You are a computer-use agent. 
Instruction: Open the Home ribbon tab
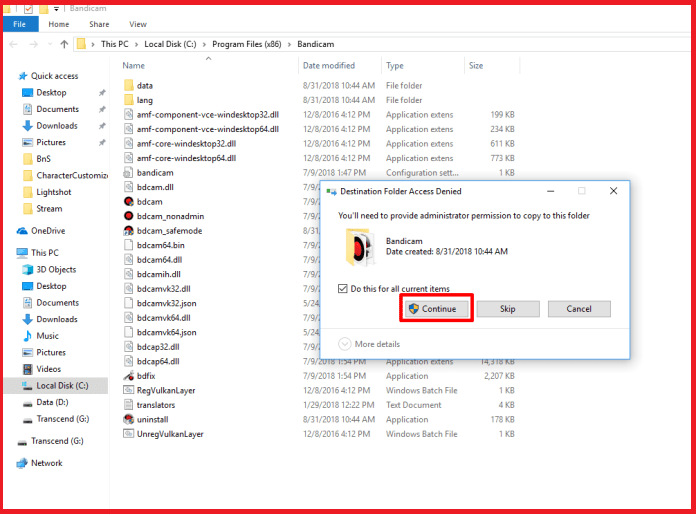point(59,24)
